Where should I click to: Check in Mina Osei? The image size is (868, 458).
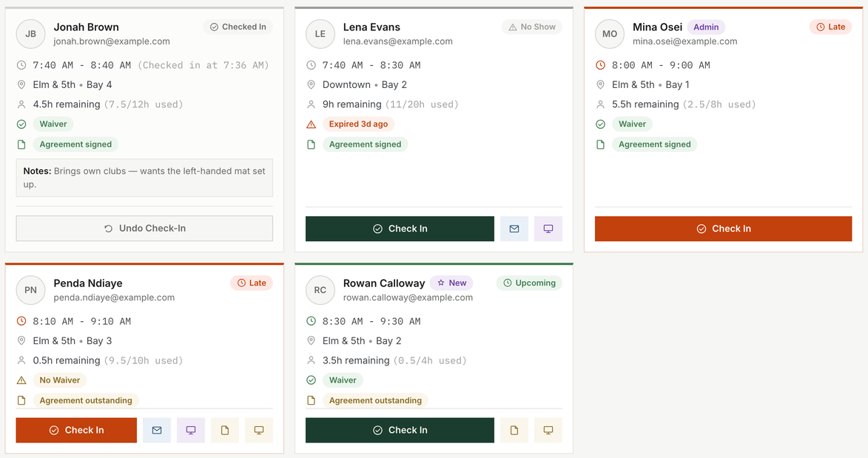(x=724, y=229)
